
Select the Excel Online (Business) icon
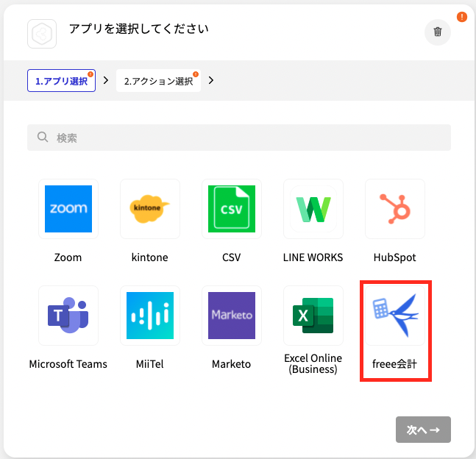(x=313, y=316)
